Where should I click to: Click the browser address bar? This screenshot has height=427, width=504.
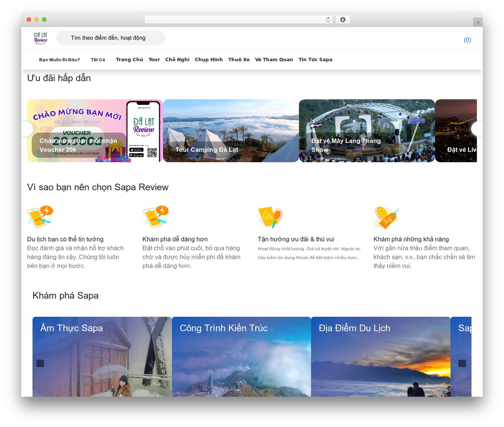239,20
